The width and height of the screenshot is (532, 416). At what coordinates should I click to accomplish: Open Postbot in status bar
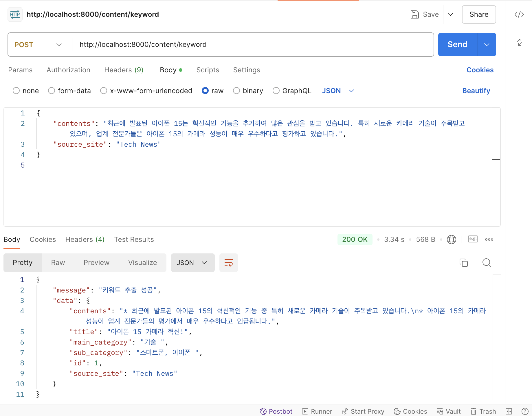[x=276, y=411]
